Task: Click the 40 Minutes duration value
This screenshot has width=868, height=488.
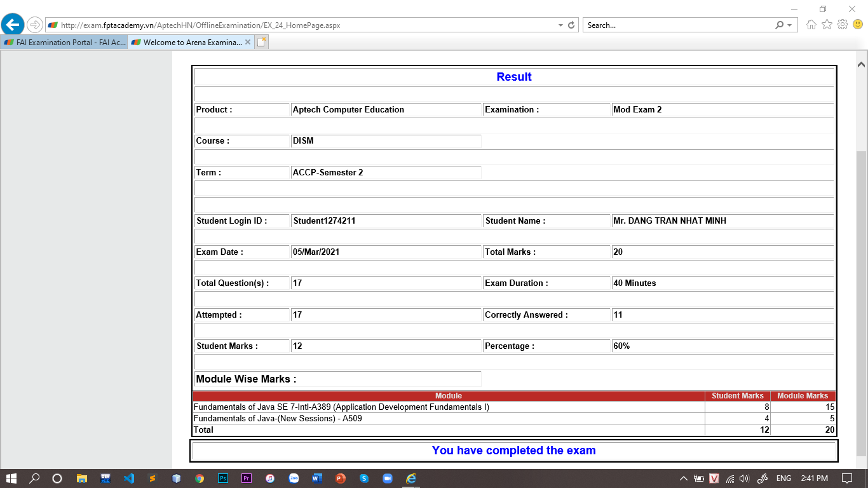Action: click(635, 283)
